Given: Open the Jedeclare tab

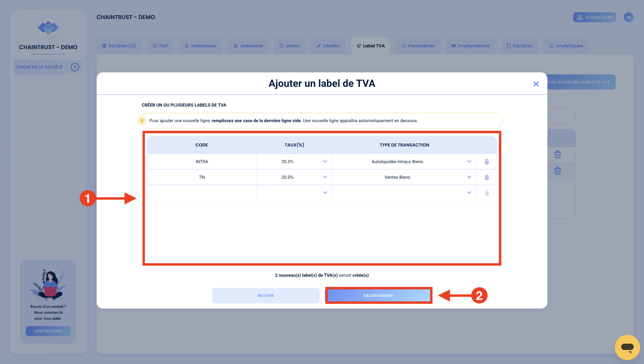Looking at the screenshot, I should click(248, 46).
